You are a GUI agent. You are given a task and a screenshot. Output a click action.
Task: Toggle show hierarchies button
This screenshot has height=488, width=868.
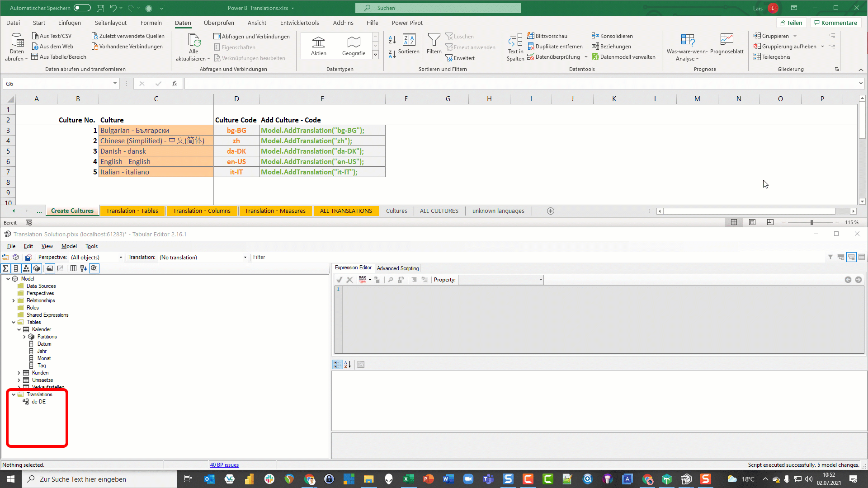[26, 268]
